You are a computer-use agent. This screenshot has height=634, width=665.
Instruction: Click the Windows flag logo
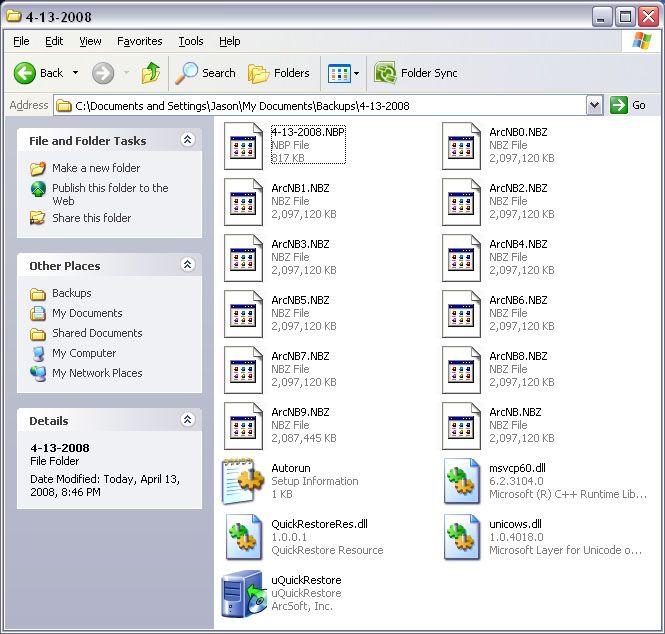[x=642, y=41]
